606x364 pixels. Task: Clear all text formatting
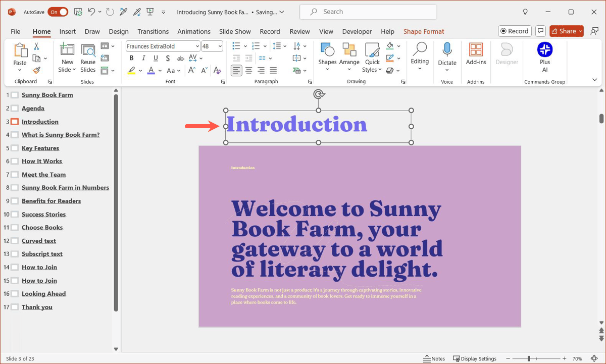(x=217, y=71)
